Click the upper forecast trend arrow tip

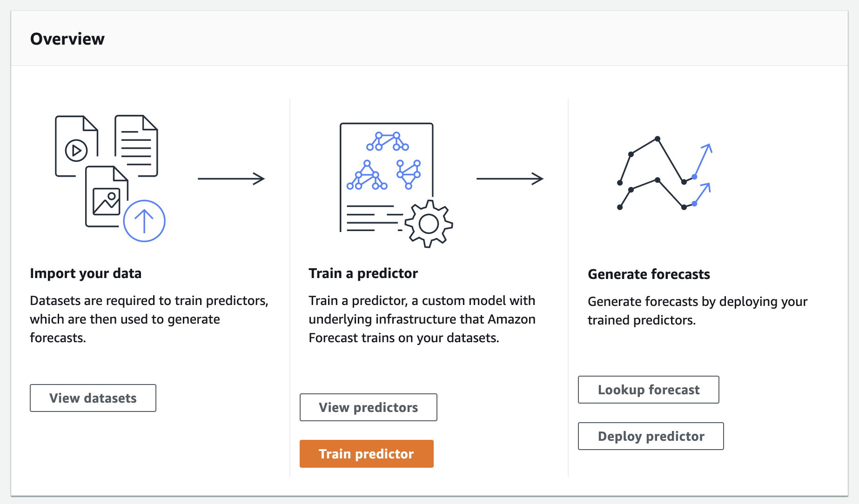709,146
